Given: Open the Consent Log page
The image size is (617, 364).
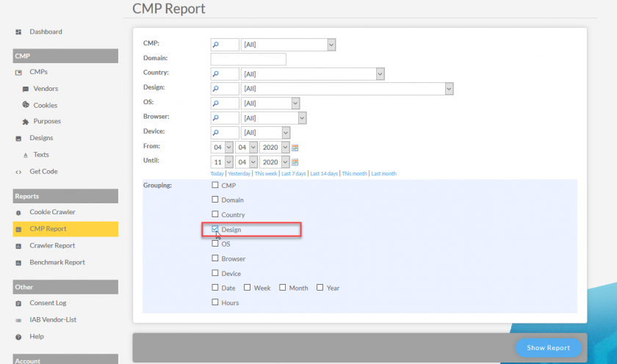Looking at the screenshot, I should (48, 303).
